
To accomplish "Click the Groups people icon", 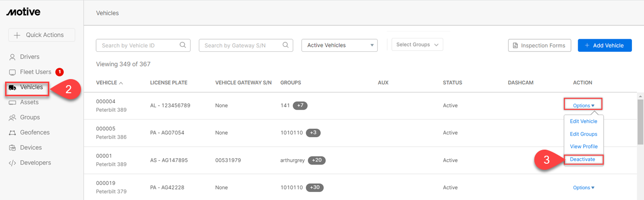I will pyautogui.click(x=13, y=117).
